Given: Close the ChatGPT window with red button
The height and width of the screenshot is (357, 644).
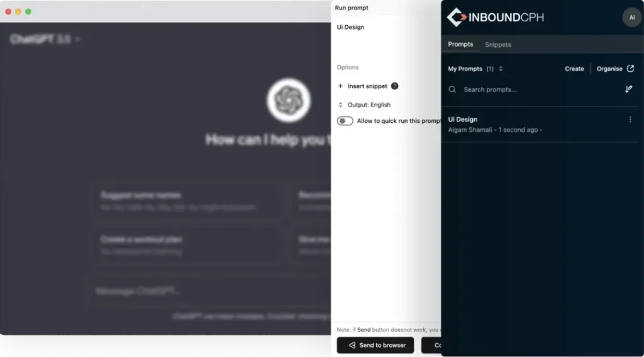Looking at the screenshot, I should pyautogui.click(x=8, y=11).
